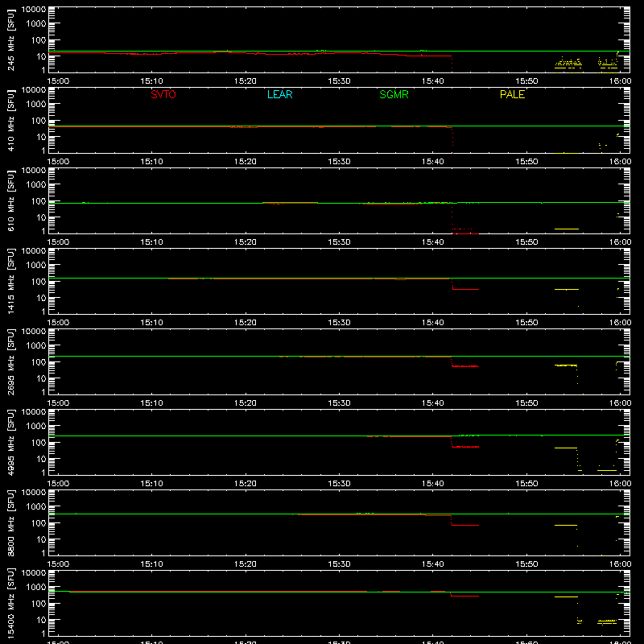This screenshot has width=644, height=644.
Task: Click yellow PALE segment in 1415 MHz plot
Action: coord(567,289)
